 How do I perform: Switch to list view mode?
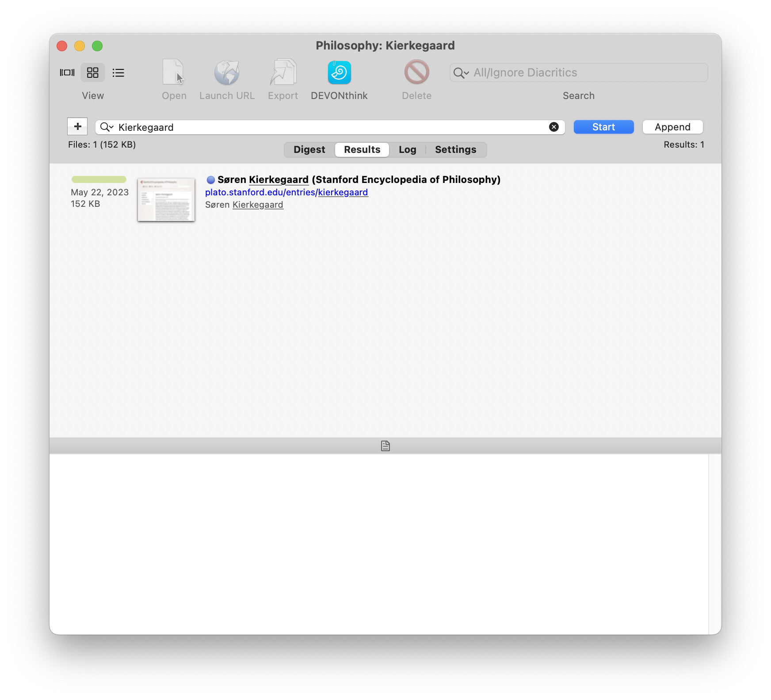[118, 72]
